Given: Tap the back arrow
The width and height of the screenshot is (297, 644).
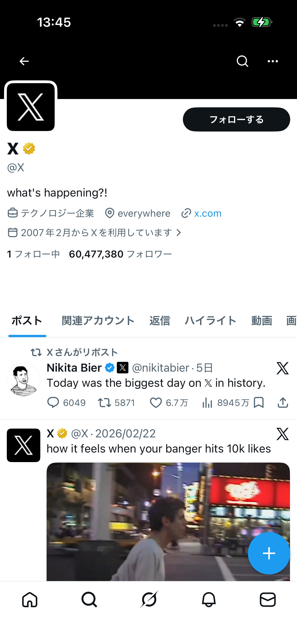Looking at the screenshot, I should (24, 61).
